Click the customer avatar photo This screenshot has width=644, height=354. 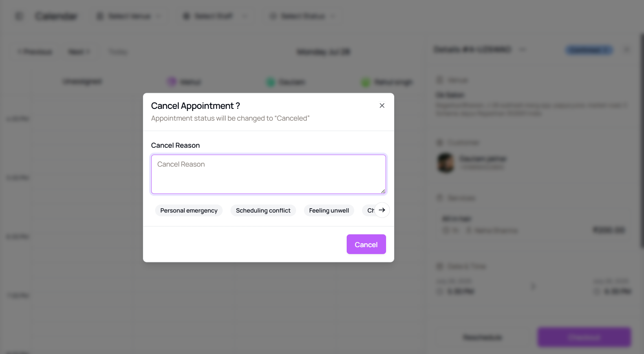point(446,163)
